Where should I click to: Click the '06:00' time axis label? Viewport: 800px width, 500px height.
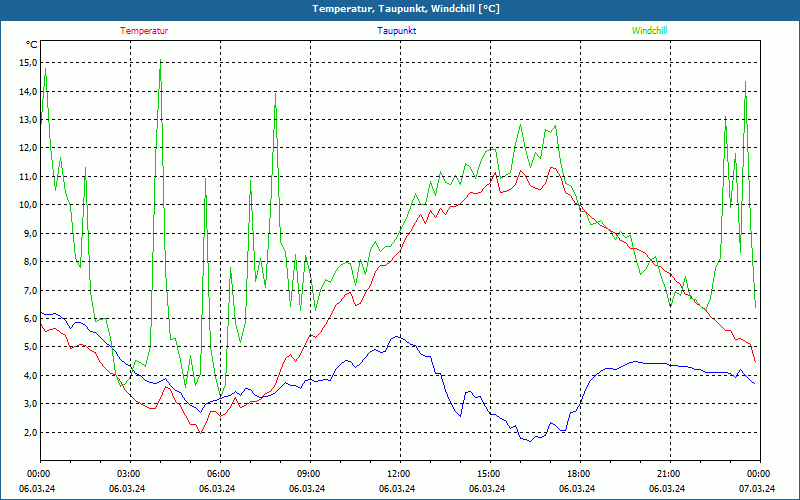pyautogui.click(x=220, y=474)
